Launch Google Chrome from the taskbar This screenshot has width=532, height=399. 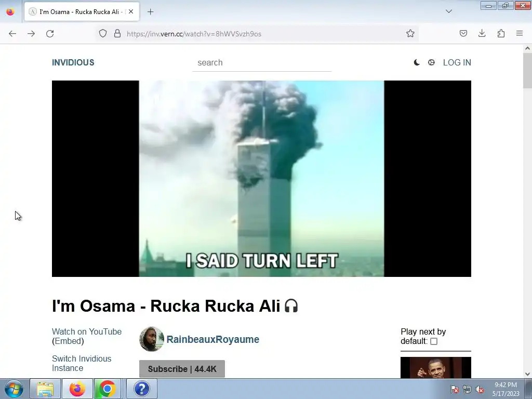[x=107, y=389]
